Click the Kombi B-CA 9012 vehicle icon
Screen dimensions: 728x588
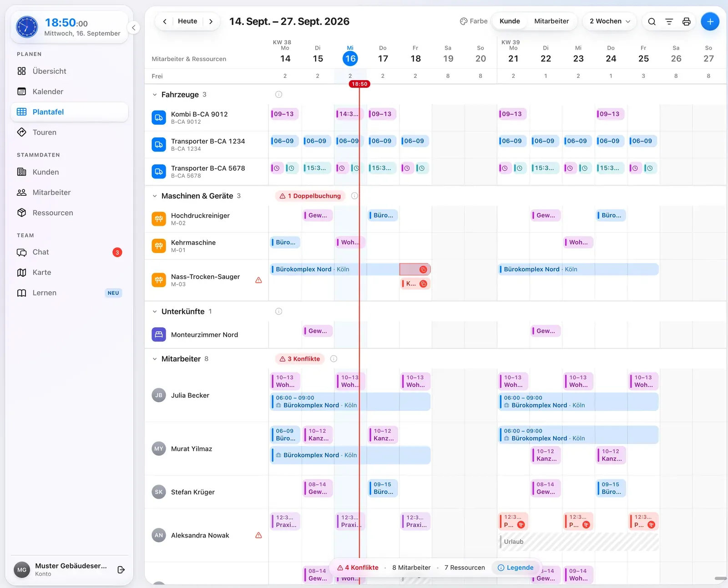pyautogui.click(x=159, y=117)
